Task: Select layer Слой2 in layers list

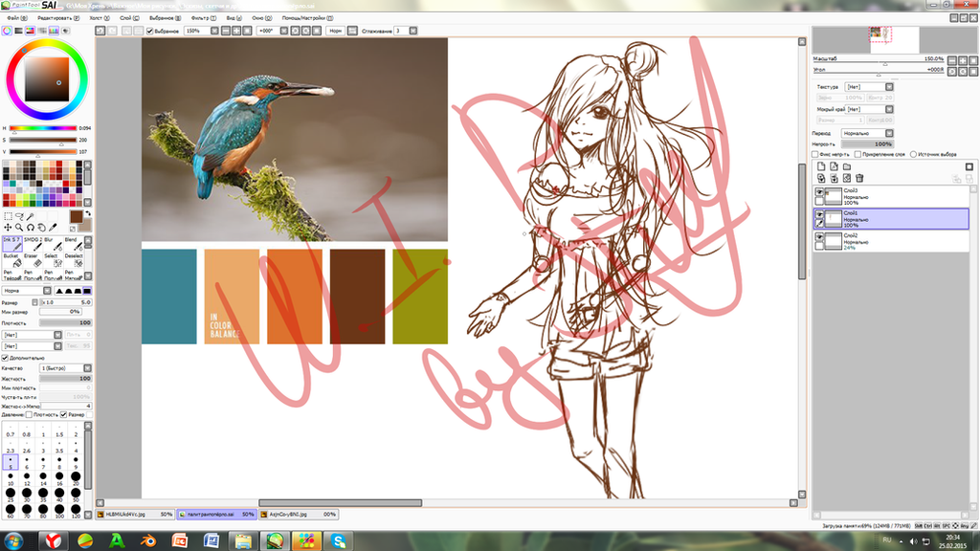Action: (891, 242)
